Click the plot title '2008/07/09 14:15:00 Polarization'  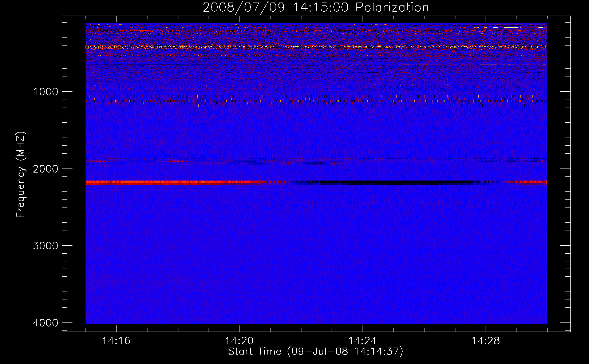[x=316, y=7]
